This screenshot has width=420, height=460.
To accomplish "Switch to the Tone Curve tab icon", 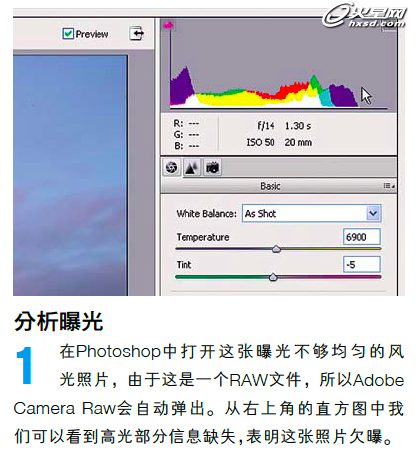I will click(x=192, y=167).
